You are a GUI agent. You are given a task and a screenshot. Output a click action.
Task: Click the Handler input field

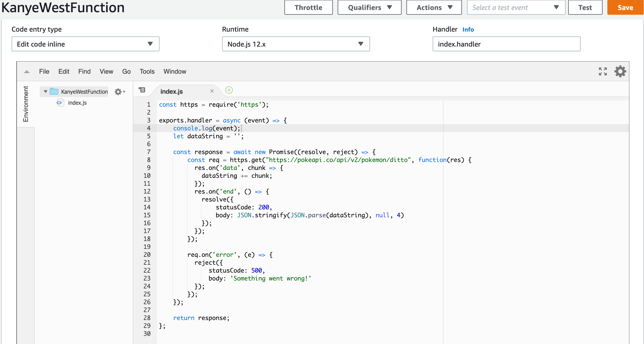[506, 44]
